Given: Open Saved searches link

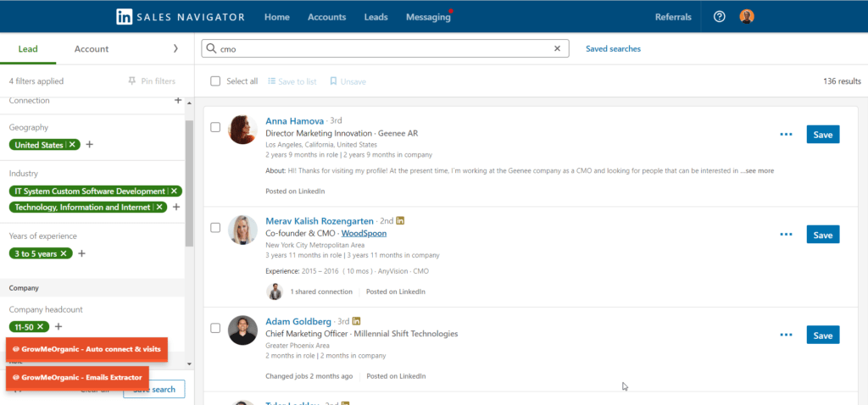Looking at the screenshot, I should (x=614, y=48).
